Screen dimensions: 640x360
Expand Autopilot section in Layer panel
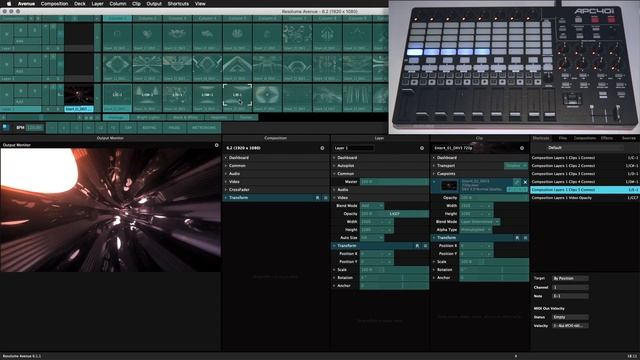pos(380,166)
